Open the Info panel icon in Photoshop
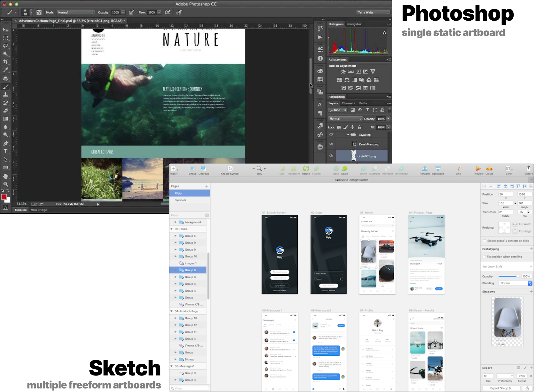This screenshot has height=392, width=534. coord(320,58)
